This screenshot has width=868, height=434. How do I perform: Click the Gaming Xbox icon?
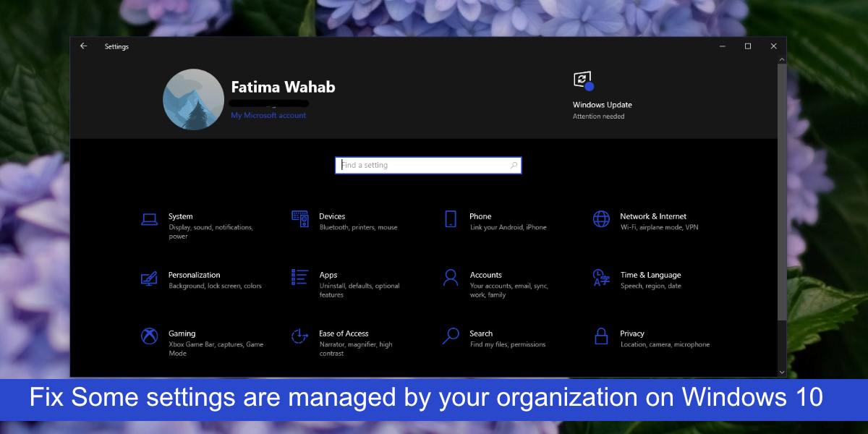coord(150,336)
